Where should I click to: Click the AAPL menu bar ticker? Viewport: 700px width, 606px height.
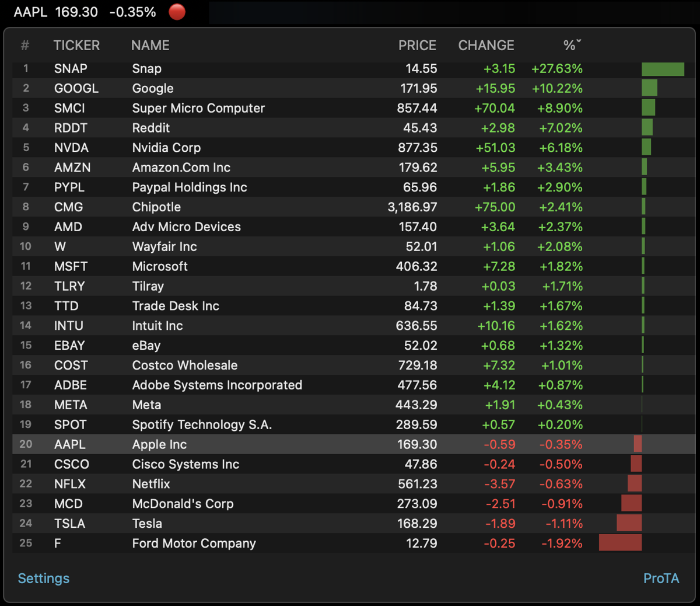click(x=85, y=12)
